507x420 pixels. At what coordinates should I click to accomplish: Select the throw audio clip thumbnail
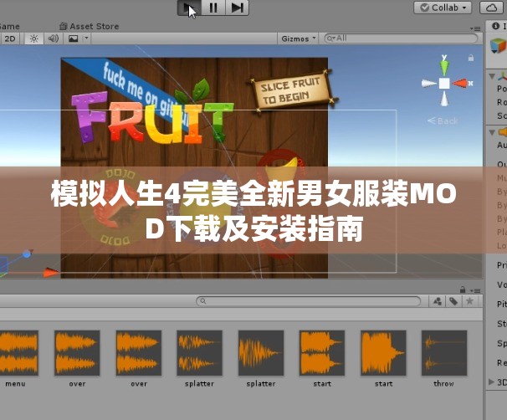pyautogui.click(x=444, y=353)
